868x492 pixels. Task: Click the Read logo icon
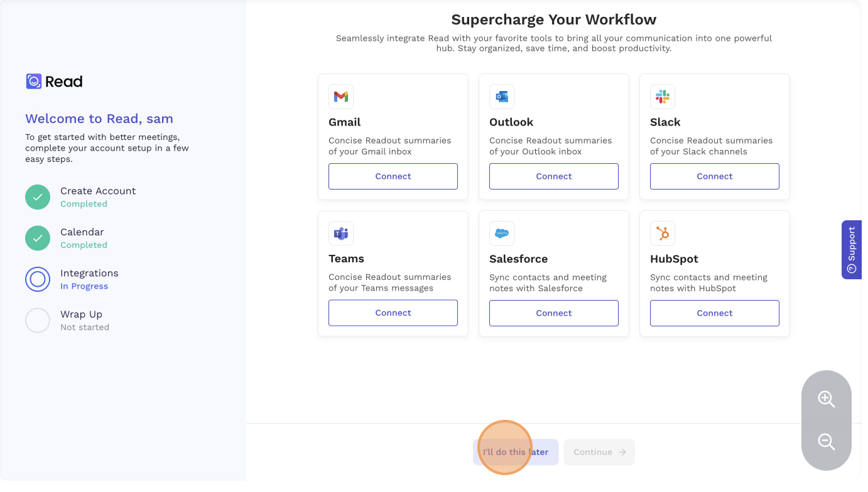point(33,82)
